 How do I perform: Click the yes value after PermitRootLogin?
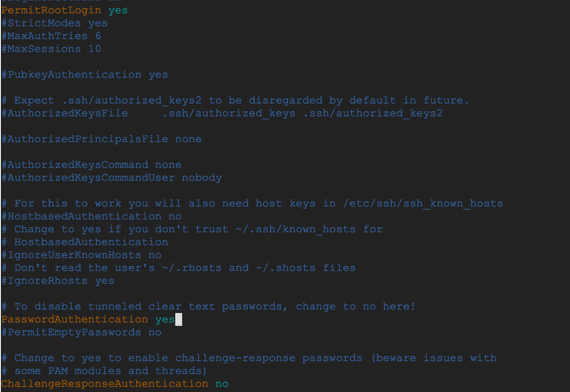coord(118,10)
